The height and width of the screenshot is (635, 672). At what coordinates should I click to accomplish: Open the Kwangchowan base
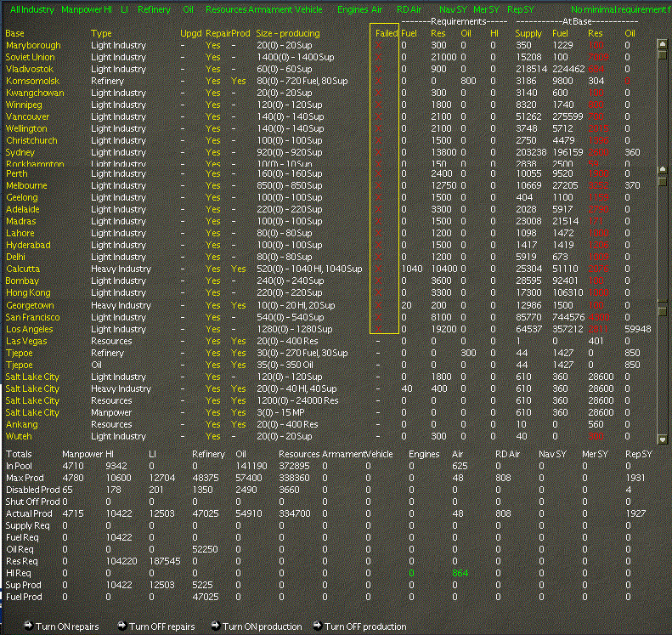click(35, 93)
